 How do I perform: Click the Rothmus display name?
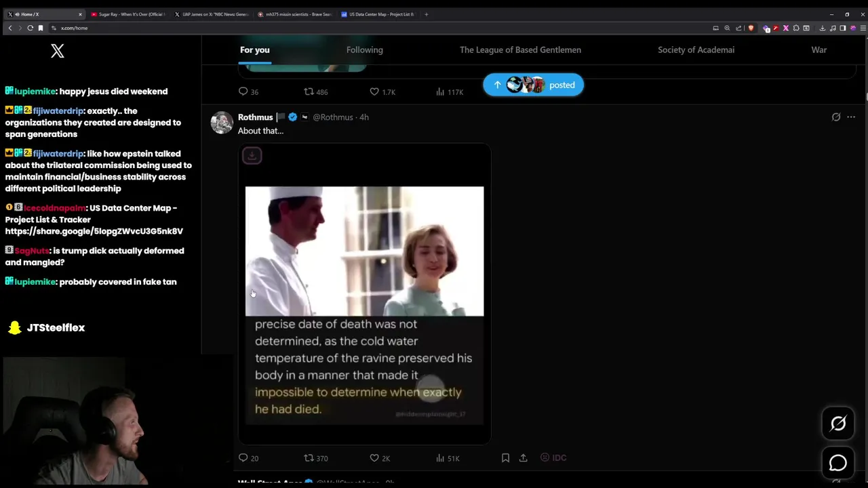255,117
